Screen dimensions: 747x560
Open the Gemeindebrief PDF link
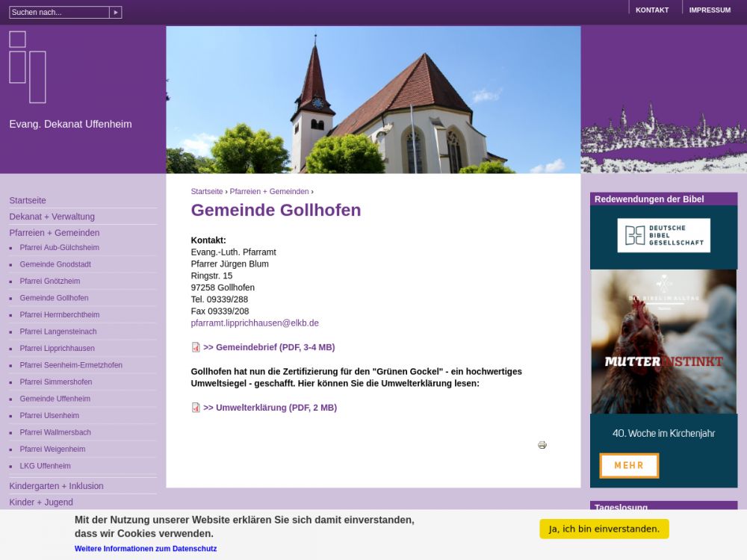pyautogui.click(x=269, y=347)
